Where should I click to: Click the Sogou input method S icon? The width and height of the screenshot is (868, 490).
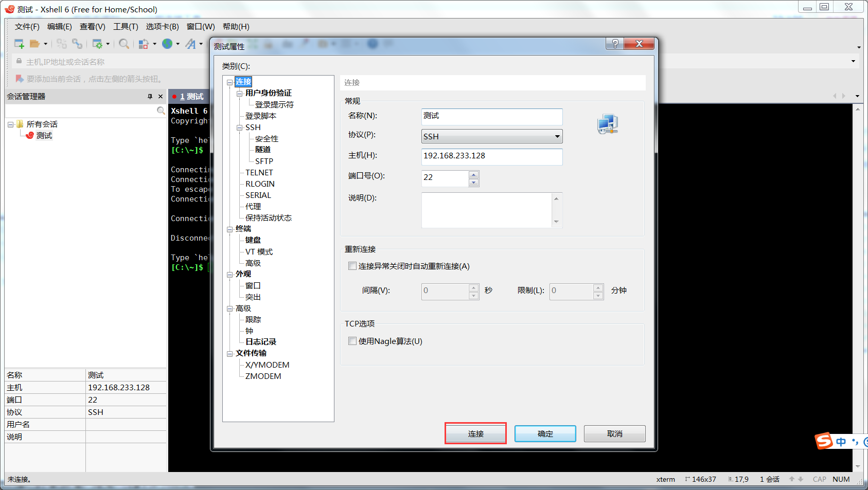click(823, 441)
